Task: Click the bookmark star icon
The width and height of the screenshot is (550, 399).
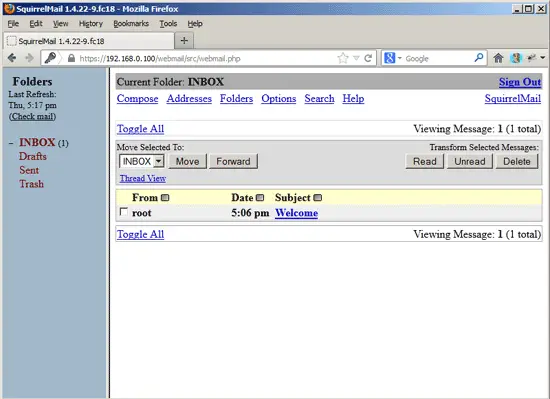Action: [x=343, y=58]
